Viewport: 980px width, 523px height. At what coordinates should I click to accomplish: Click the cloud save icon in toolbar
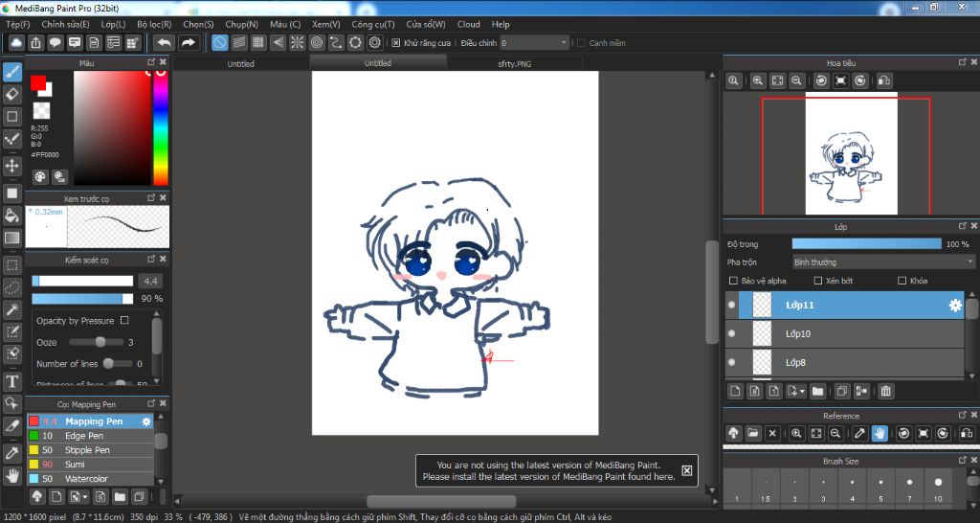(x=16, y=42)
